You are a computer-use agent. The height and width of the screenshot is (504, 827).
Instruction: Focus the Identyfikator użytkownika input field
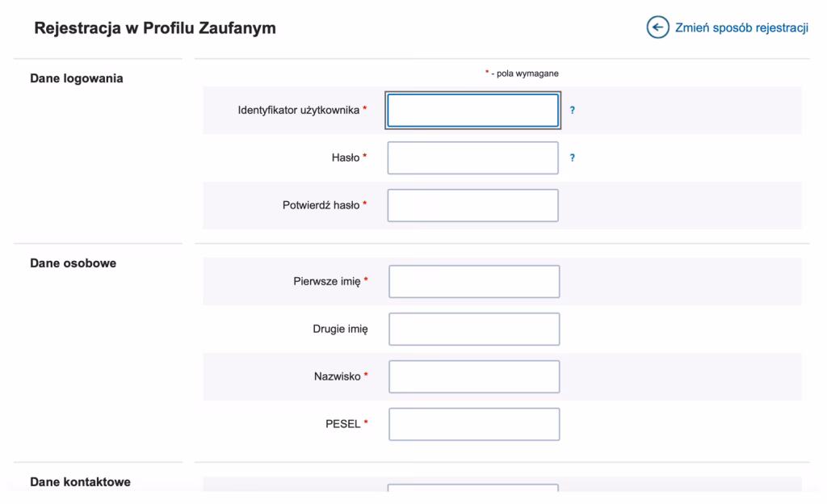472,110
